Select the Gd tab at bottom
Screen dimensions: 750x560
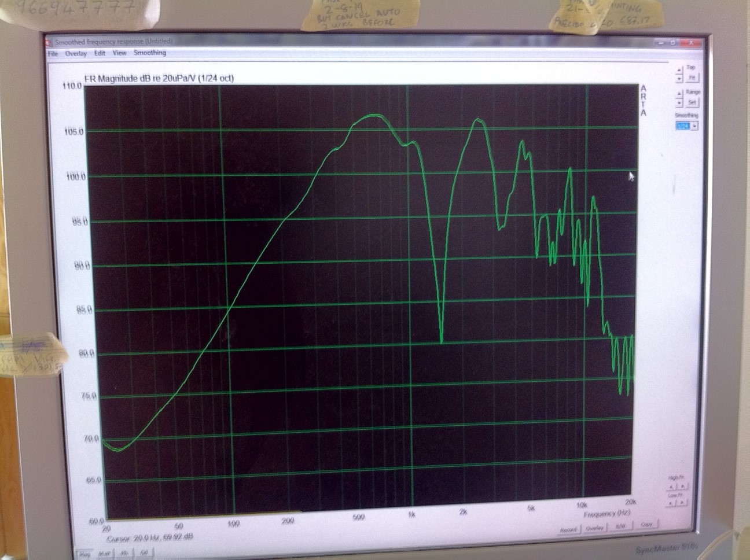(144, 552)
